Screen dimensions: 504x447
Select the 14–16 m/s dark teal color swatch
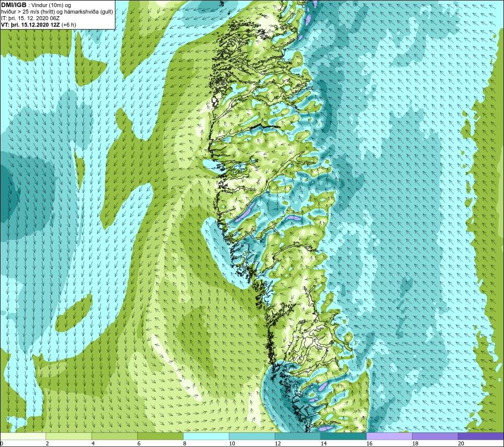(343, 436)
